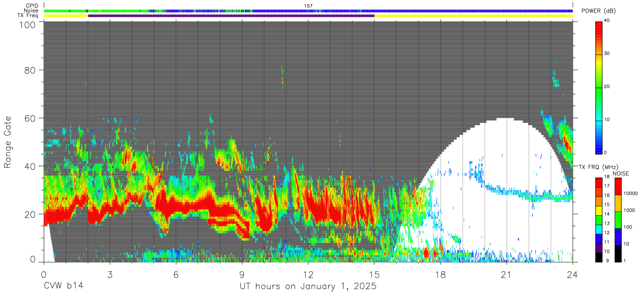This screenshot has height=297, width=644.
Task: Select the Noise row label at top left
Action: tap(32, 10)
